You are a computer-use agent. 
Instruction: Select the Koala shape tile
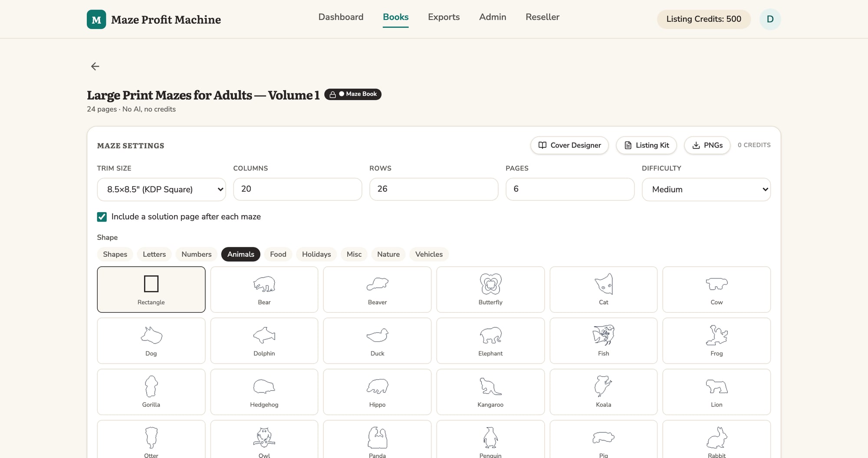[x=604, y=392]
